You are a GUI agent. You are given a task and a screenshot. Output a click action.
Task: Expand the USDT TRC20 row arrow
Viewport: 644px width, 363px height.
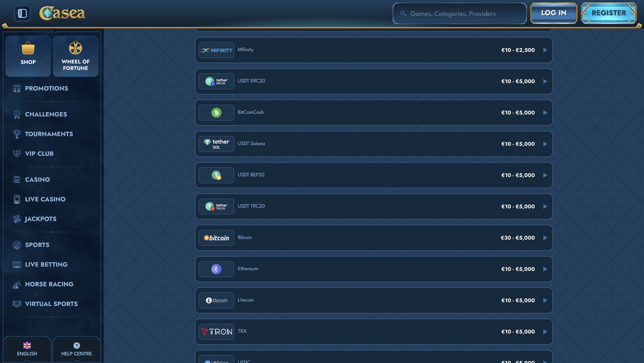pos(545,206)
